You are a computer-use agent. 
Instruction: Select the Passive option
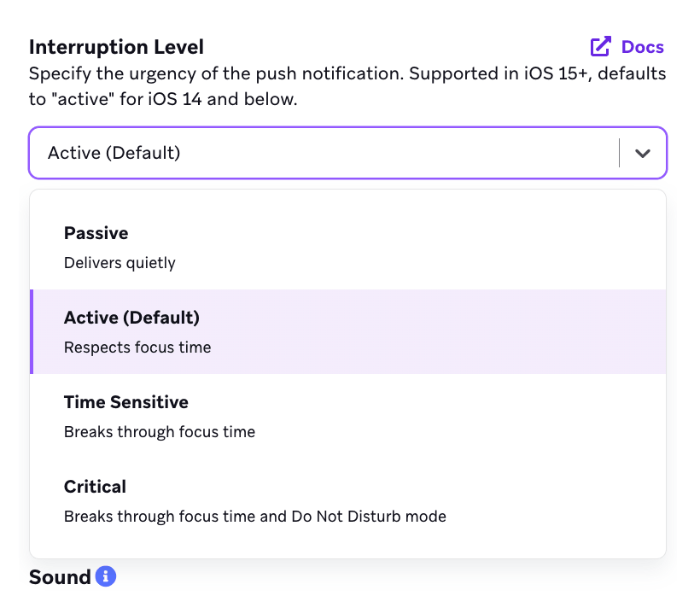tap(96, 233)
